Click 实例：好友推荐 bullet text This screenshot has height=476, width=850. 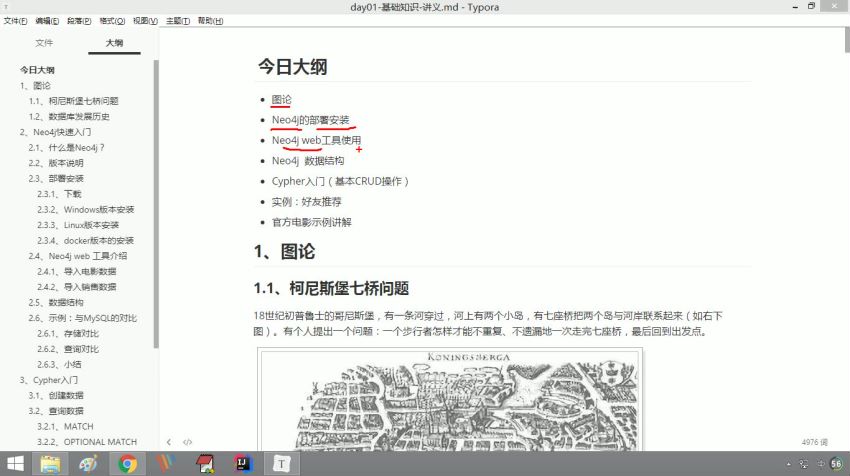point(307,202)
